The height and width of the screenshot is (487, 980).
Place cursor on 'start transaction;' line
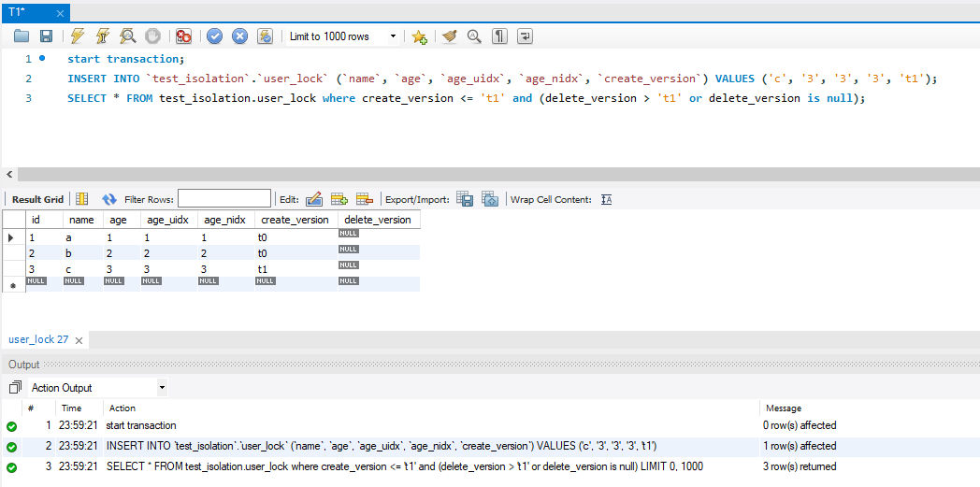[x=126, y=59]
